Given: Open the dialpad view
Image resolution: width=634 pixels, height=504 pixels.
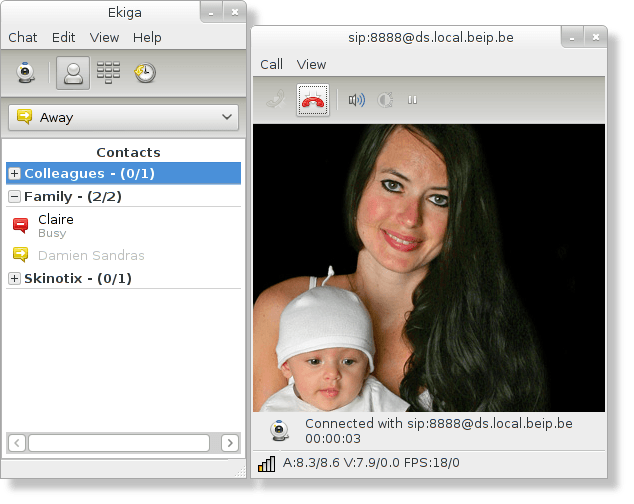Looking at the screenshot, I should (x=108, y=73).
